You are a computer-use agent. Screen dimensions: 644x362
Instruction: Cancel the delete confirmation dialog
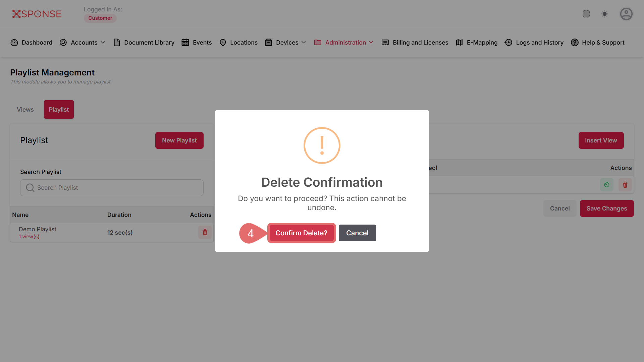pos(357,233)
